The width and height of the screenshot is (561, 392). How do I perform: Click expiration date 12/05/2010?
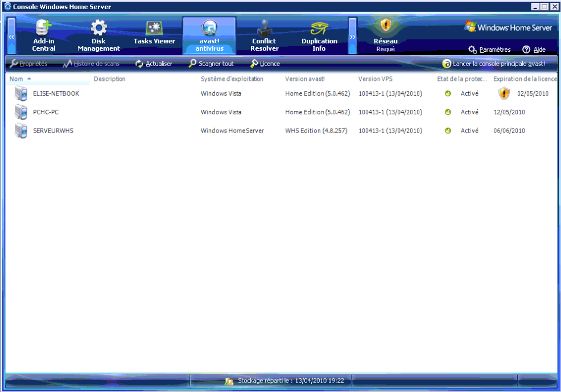509,112
